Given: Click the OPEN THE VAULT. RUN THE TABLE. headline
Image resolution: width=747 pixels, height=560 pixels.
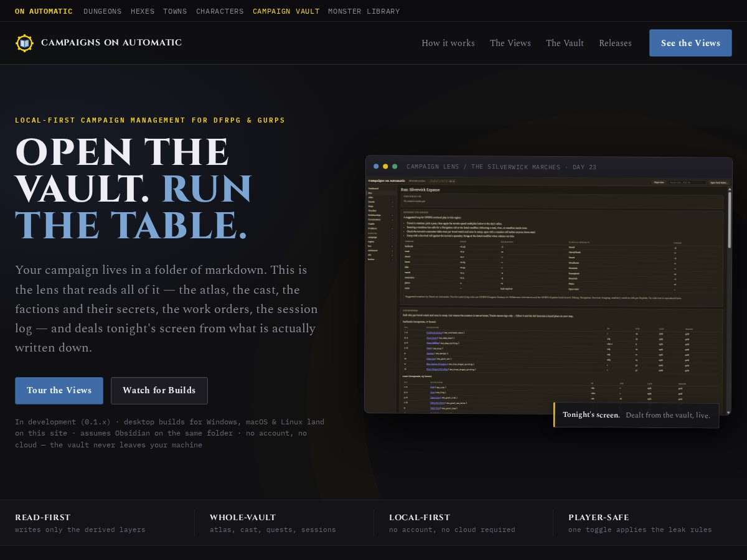Looking at the screenshot, I should pos(133,188).
